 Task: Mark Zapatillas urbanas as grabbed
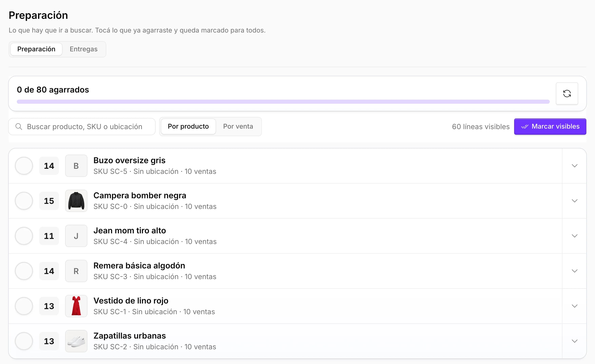click(24, 341)
